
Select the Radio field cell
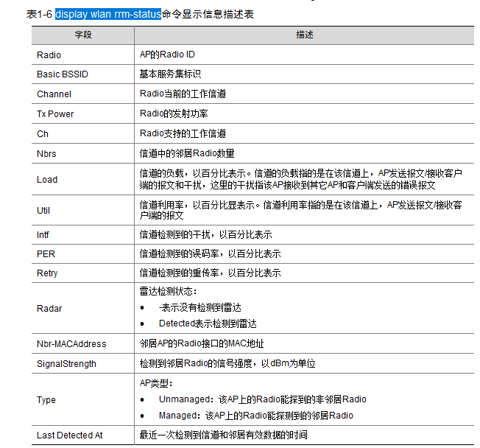[83, 55]
